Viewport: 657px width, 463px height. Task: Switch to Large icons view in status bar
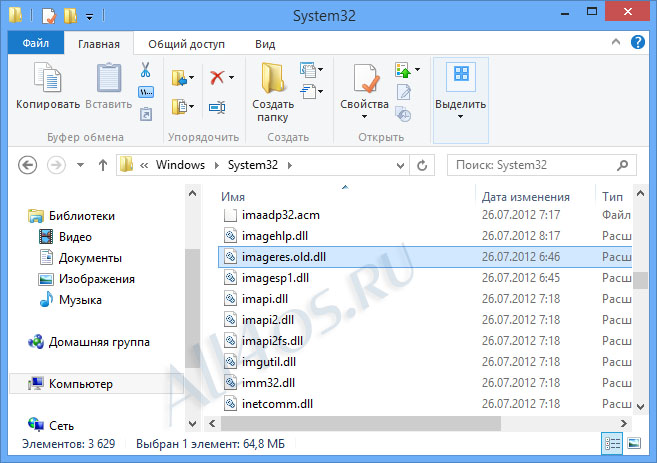[x=634, y=443]
